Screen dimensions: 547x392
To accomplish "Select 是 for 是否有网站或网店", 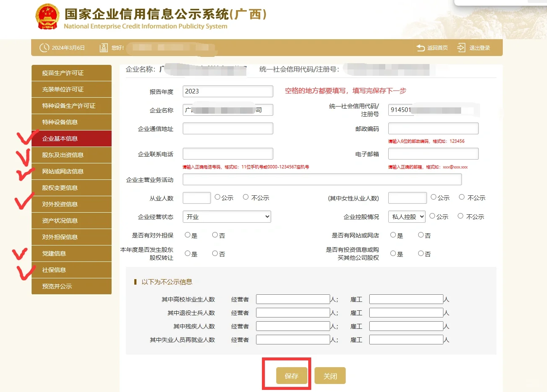I will (393, 235).
